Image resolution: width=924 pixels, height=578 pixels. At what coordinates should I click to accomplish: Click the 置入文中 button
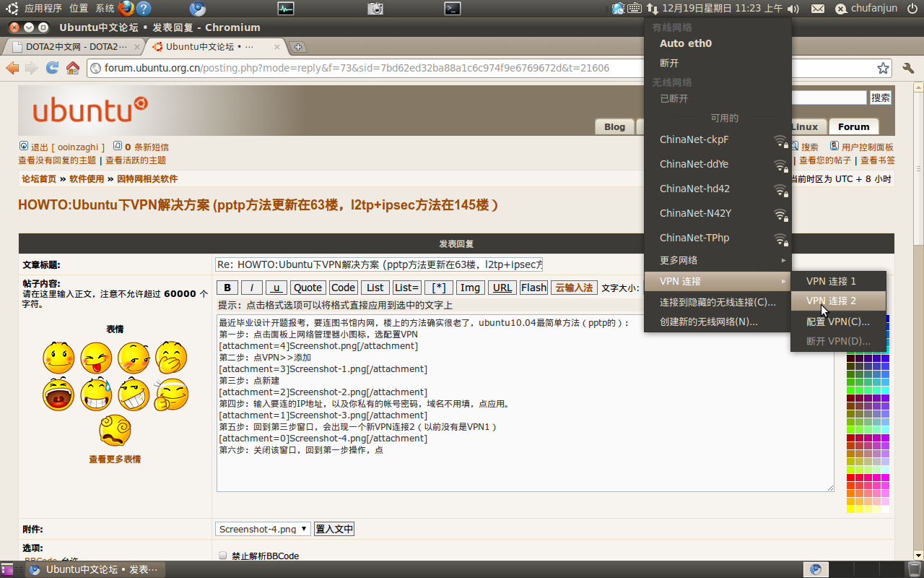[x=334, y=529]
